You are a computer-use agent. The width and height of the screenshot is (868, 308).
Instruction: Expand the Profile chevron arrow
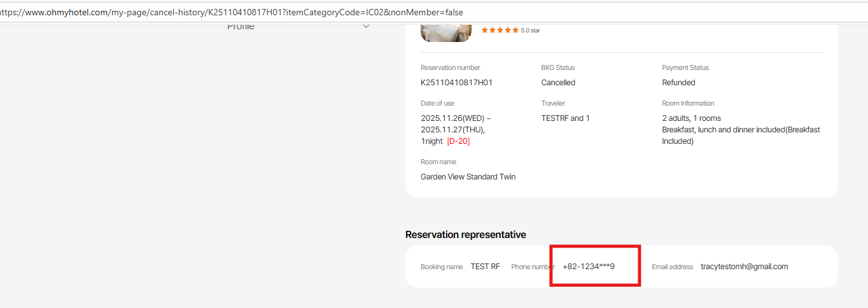tap(366, 27)
